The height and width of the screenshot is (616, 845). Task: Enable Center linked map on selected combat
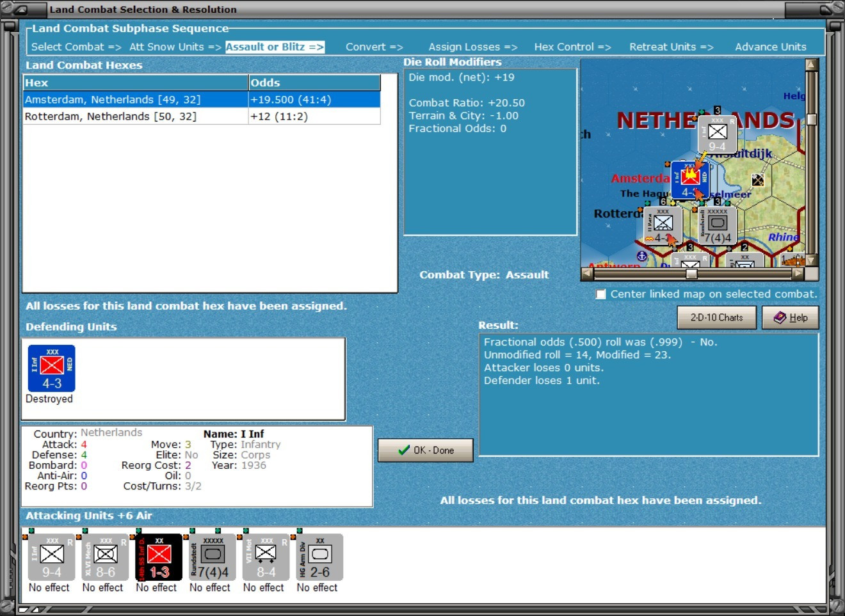(x=600, y=294)
